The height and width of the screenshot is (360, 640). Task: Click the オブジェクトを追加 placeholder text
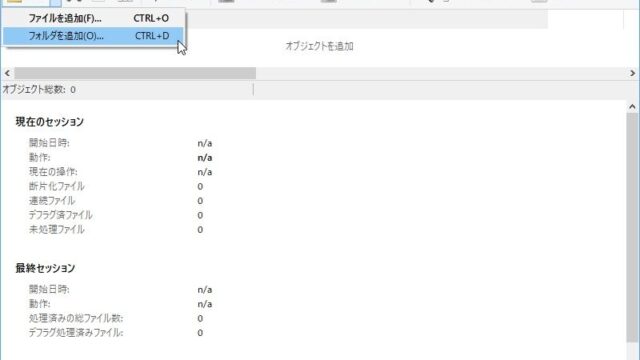319,46
